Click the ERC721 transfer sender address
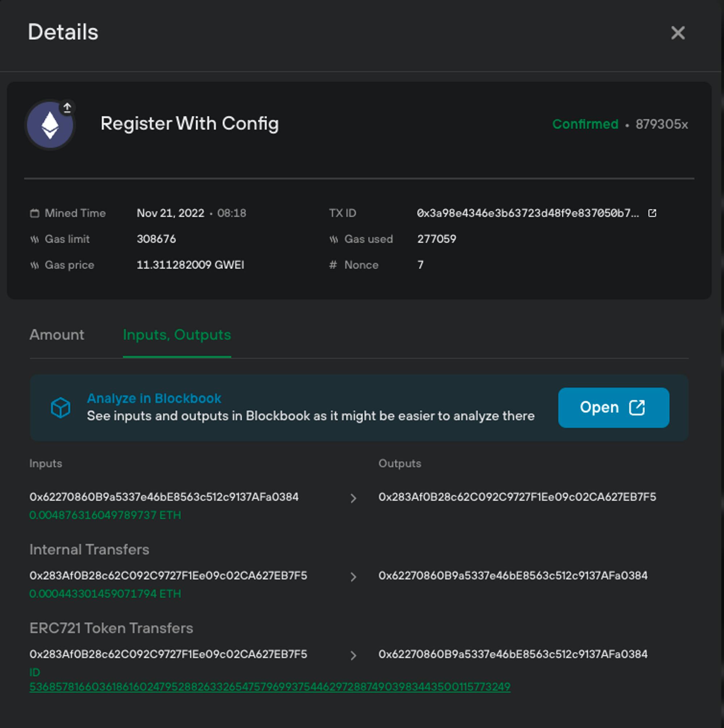Viewport: 724px width, 728px height. [x=168, y=655]
